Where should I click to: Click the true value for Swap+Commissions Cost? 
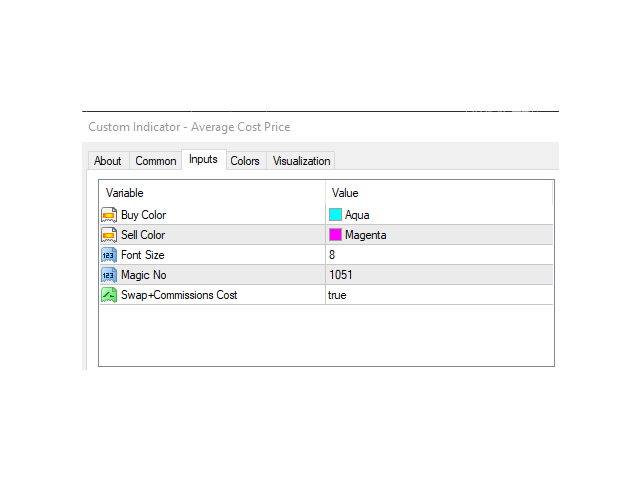337,295
